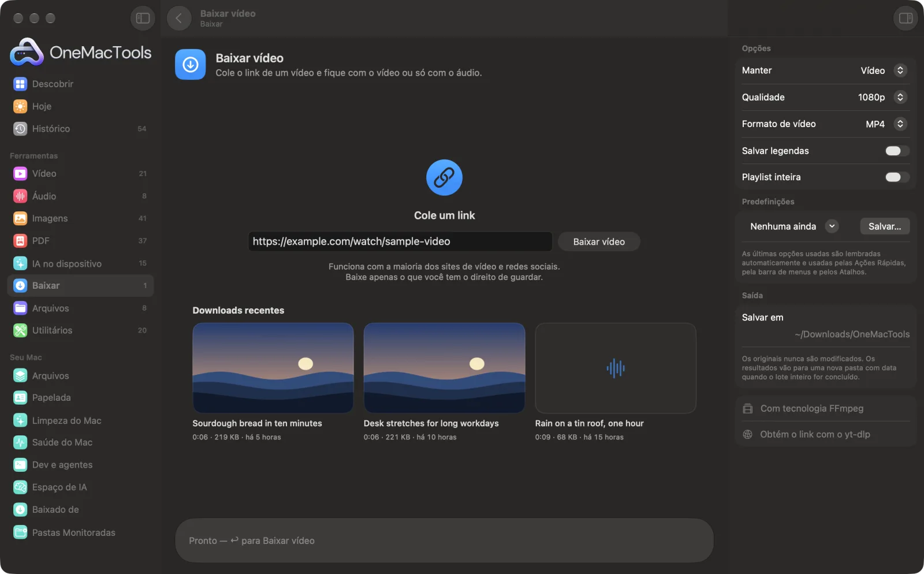Select the Baixar category
924x574 pixels.
click(80, 285)
